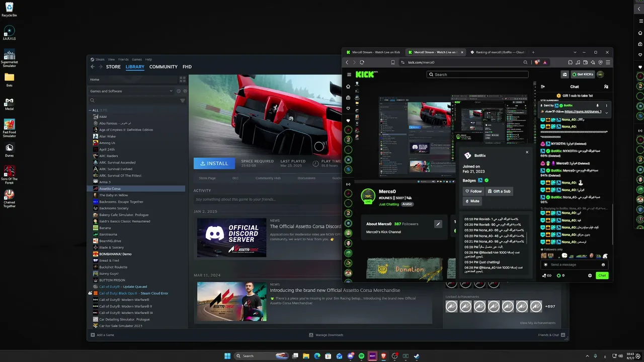Open the Assetto Corsa Merchandise news thumbnail

click(231, 302)
